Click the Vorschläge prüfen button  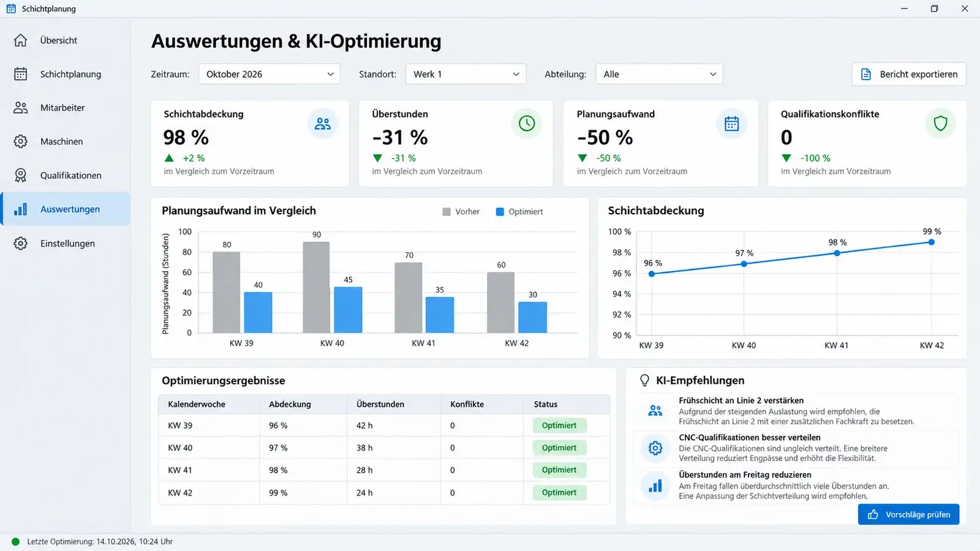[x=908, y=515]
